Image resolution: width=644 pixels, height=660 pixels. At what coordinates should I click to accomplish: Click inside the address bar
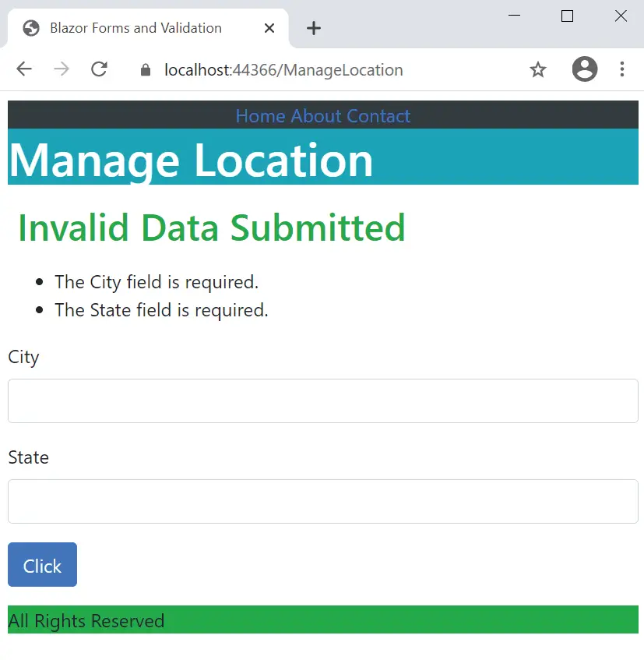(x=311, y=69)
